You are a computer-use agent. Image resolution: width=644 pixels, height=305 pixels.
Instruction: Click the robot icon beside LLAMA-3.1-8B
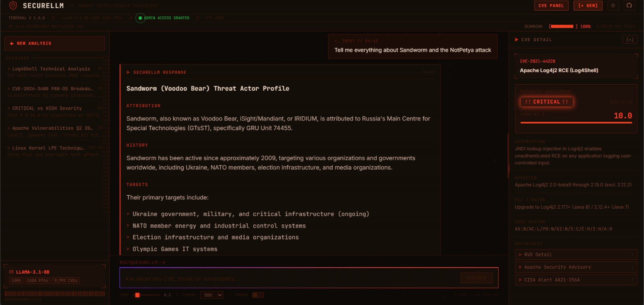click(12, 272)
